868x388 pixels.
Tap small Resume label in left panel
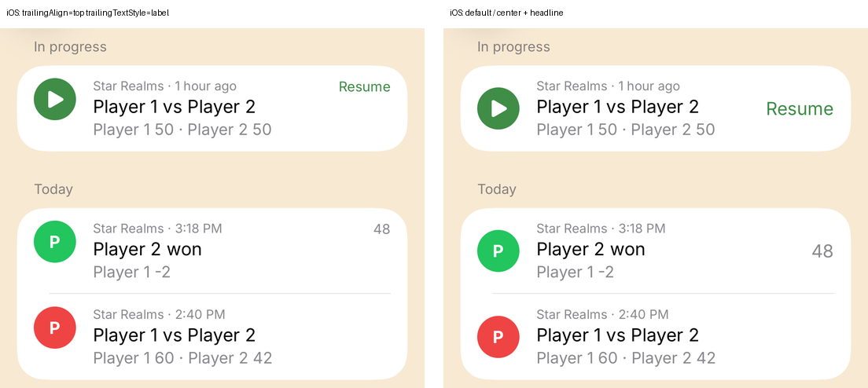(364, 86)
